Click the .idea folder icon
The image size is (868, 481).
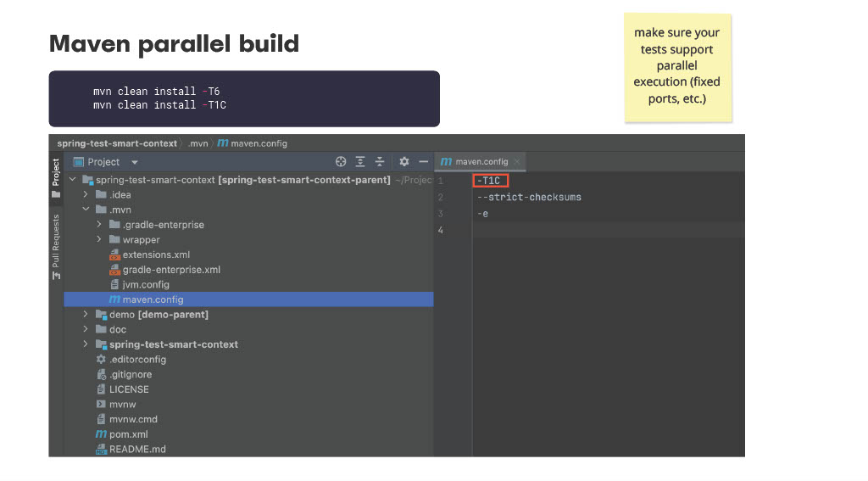pyautogui.click(x=101, y=194)
